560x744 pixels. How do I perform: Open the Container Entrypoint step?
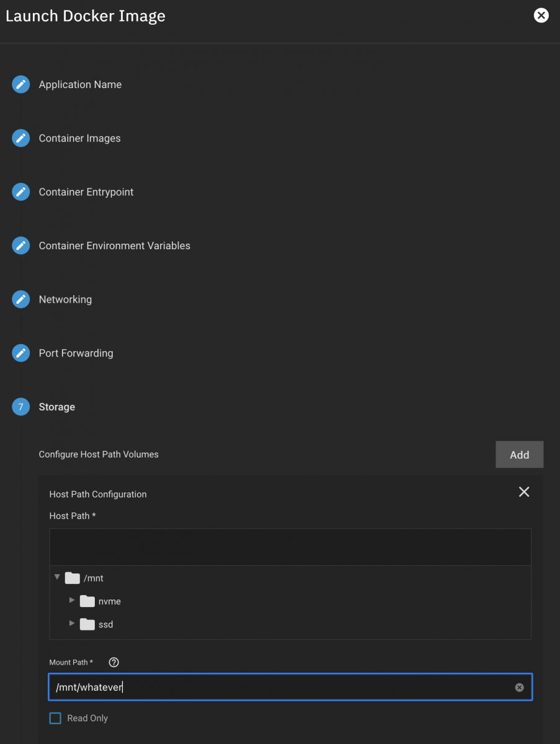[x=86, y=192]
